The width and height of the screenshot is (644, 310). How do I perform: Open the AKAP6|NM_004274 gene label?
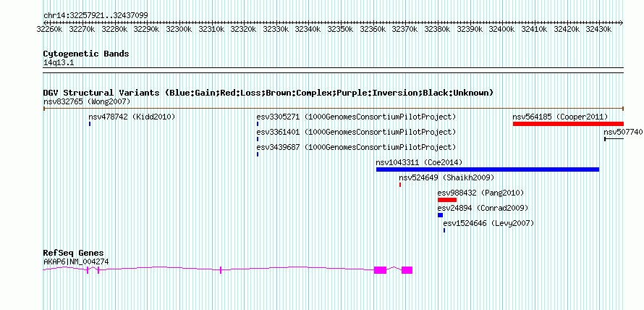(x=77, y=261)
